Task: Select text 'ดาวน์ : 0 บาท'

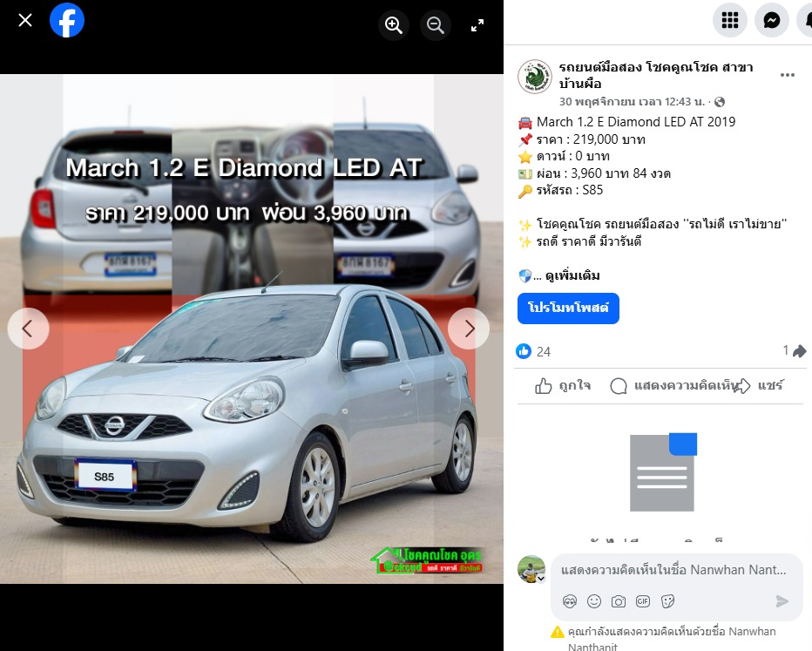Action: [573, 156]
